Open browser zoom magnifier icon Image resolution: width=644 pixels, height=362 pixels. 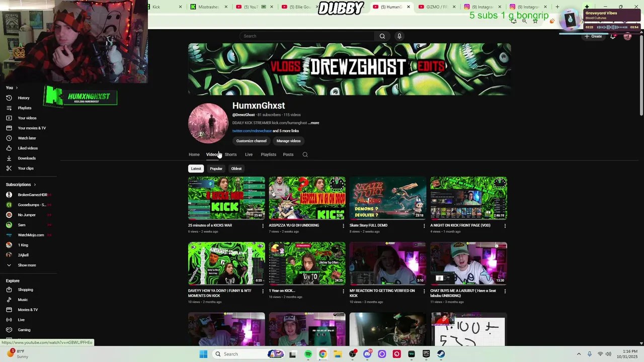pos(524,21)
